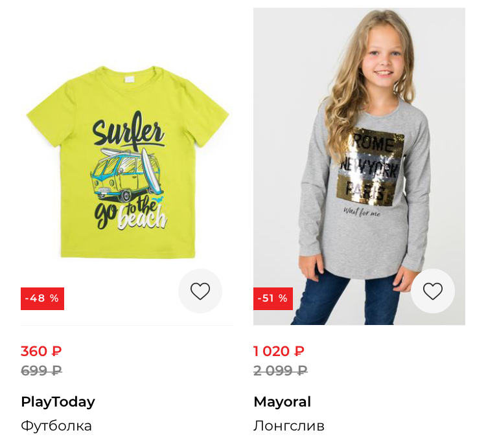Select the Футболка product title
This screenshot has height=448, width=486.
coord(56,426)
